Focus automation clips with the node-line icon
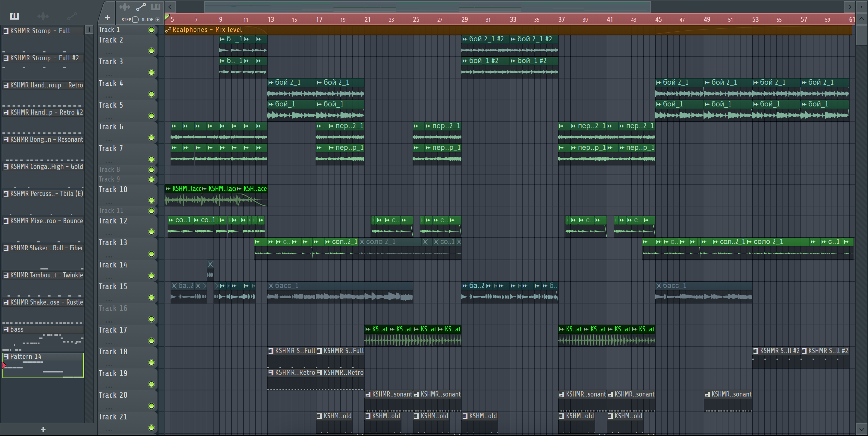Image resolution: width=868 pixels, height=436 pixels. click(x=141, y=7)
